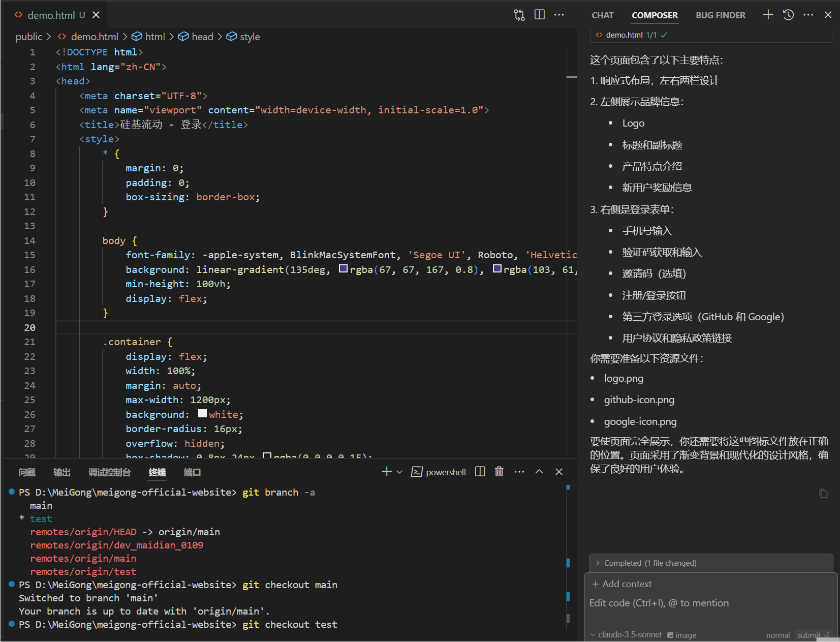Split the terminal panel
840x642 pixels.
click(x=480, y=472)
